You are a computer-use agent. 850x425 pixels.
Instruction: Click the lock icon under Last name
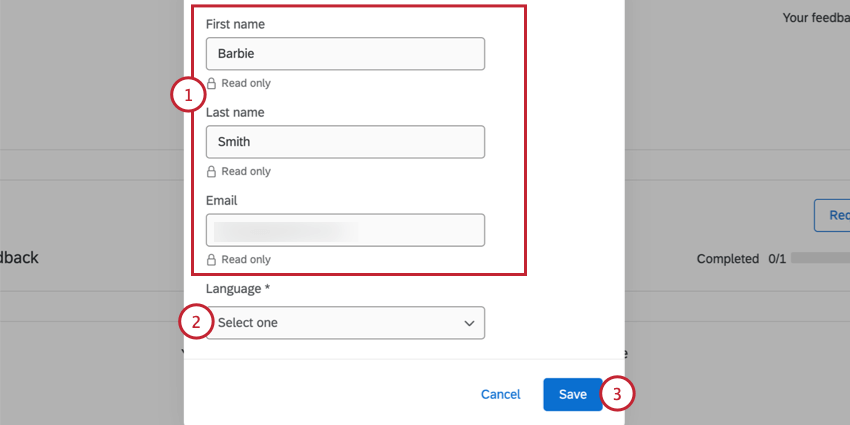click(x=211, y=172)
